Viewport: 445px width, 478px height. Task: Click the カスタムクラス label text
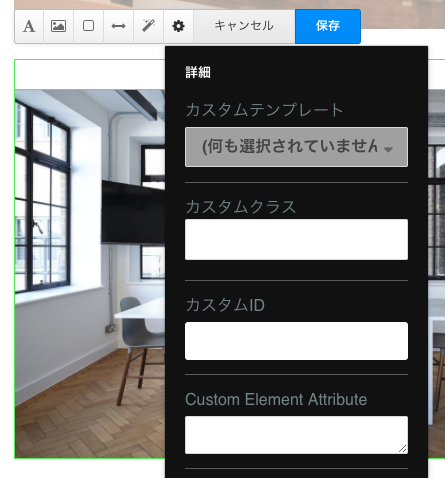[x=241, y=207]
